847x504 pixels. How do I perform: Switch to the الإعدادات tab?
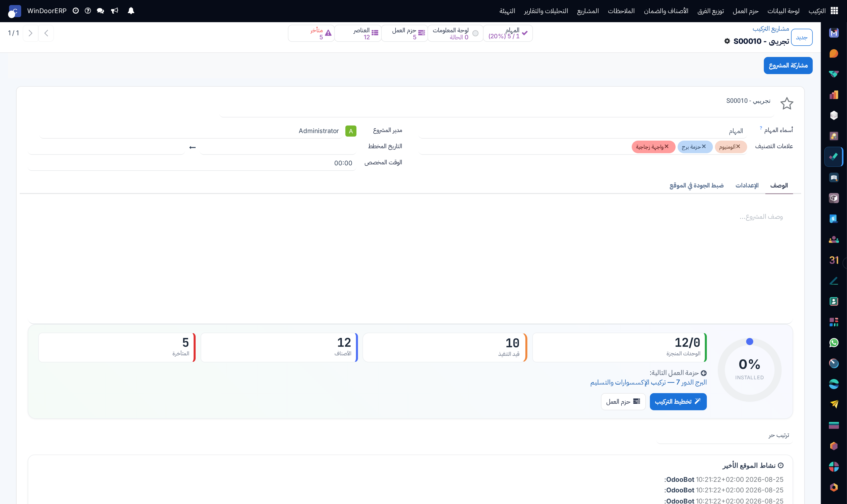(x=747, y=185)
